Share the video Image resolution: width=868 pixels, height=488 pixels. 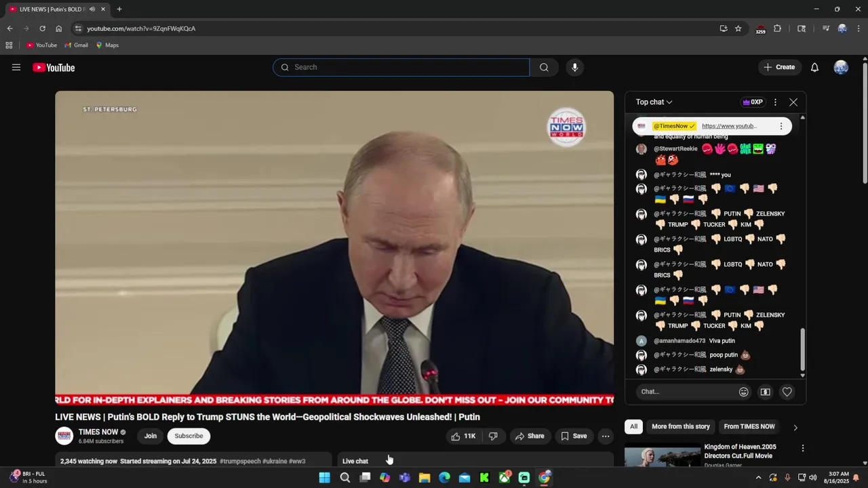(x=529, y=436)
